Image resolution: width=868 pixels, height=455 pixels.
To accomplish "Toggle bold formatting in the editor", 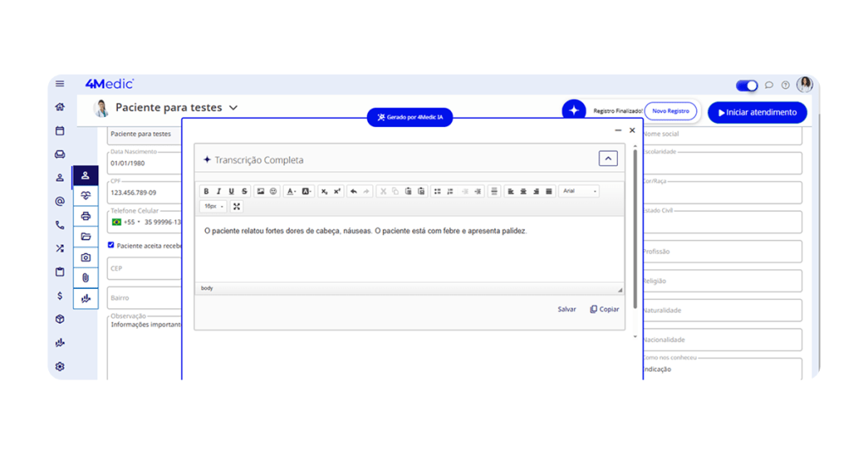I will pyautogui.click(x=206, y=191).
